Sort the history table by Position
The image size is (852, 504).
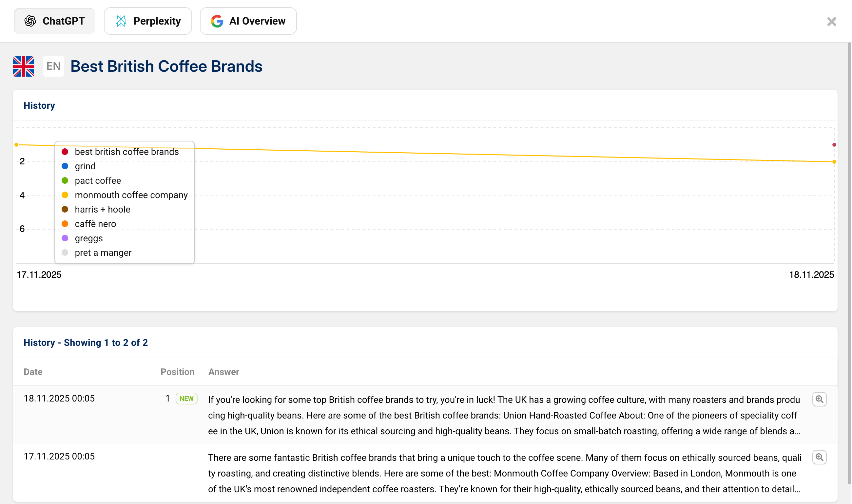[x=177, y=372]
